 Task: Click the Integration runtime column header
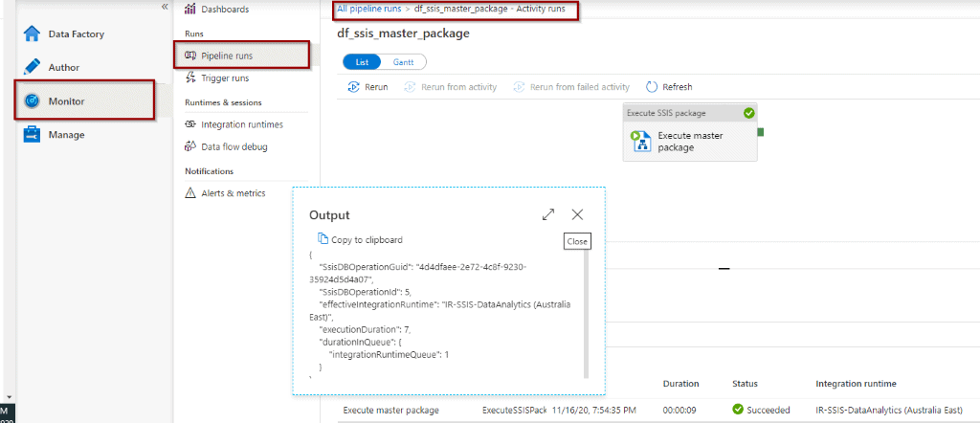(856, 383)
